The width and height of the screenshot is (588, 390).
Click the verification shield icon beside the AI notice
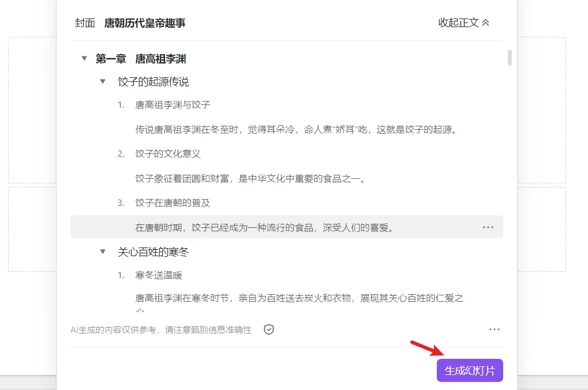268,329
